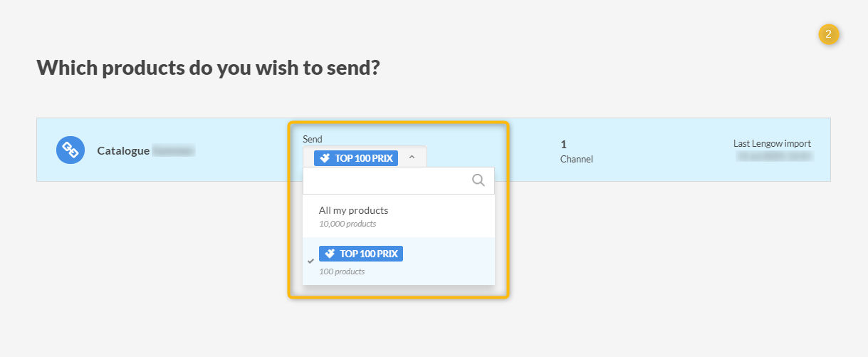Image resolution: width=868 pixels, height=357 pixels.
Task: Click the tag icon in the TOP 100 PRIX list option
Action: 329,254
